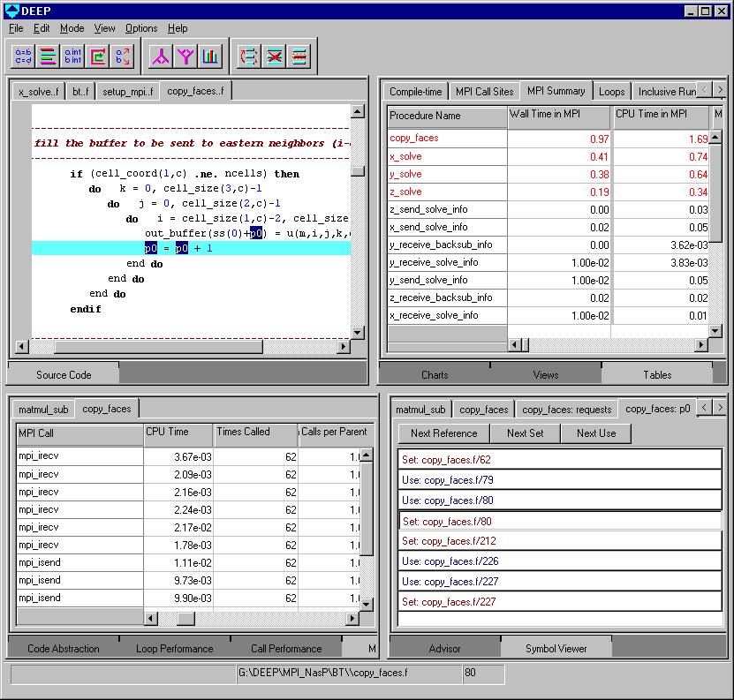Click the 'a b' diverging arrows toolbar icon
734x700 pixels.
(123, 56)
